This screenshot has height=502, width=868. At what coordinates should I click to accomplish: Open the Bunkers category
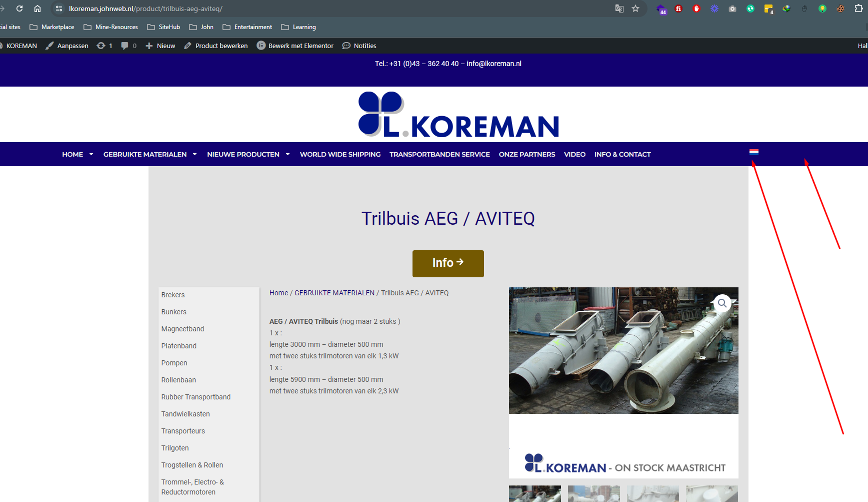click(173, 312)
